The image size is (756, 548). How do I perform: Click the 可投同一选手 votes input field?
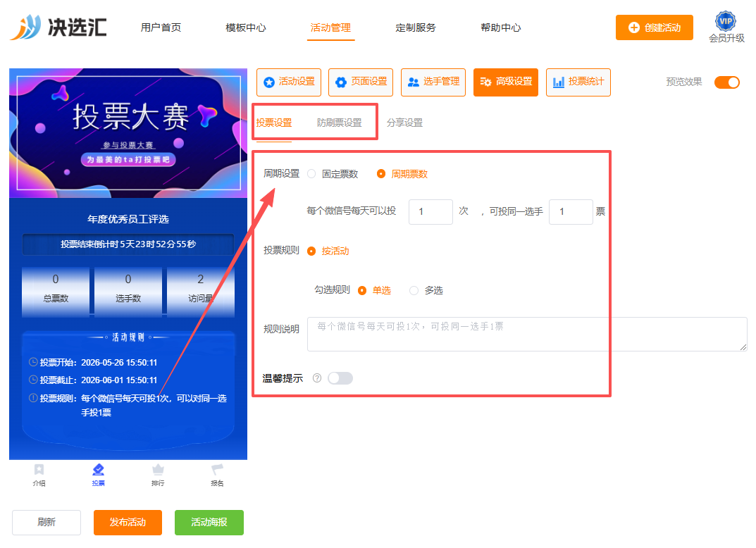tap(571, 212)
